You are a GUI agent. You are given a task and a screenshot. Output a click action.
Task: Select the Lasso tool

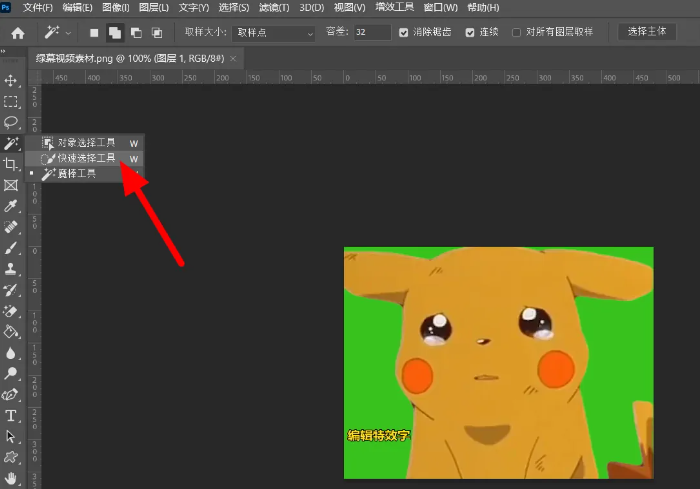pos(12,122)
